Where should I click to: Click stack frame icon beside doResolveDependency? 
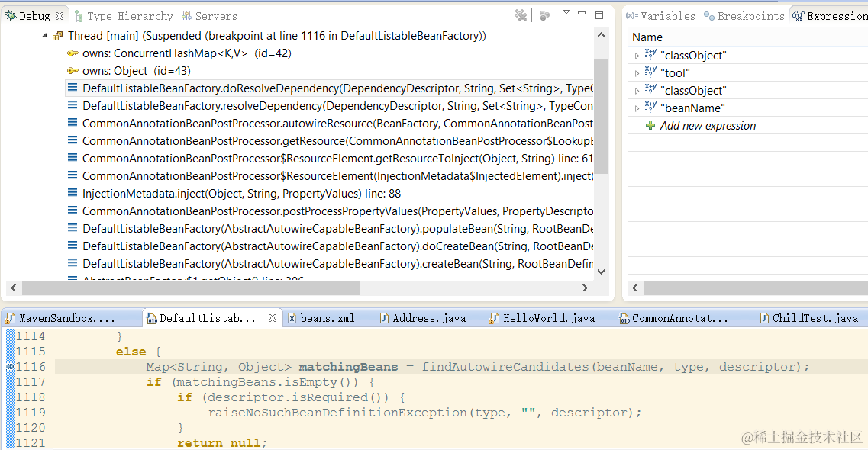(x=72, y=88)
